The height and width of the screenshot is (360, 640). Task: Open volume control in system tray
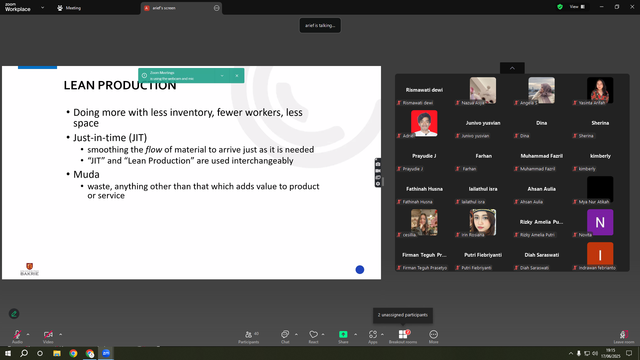coord(595,353)
